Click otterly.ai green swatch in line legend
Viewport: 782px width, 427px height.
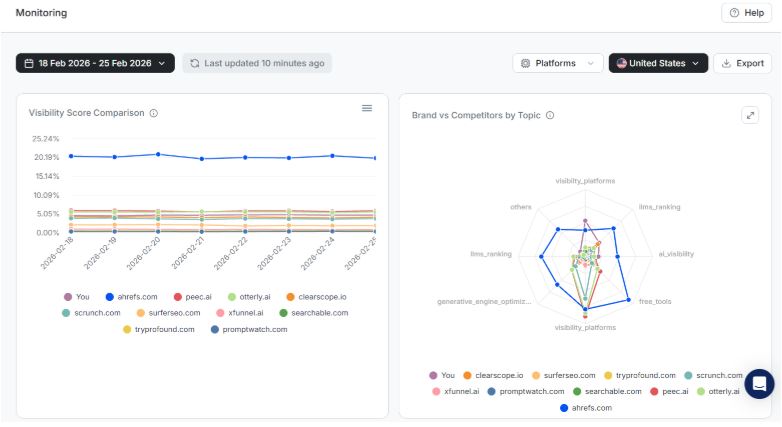point(232,297)
